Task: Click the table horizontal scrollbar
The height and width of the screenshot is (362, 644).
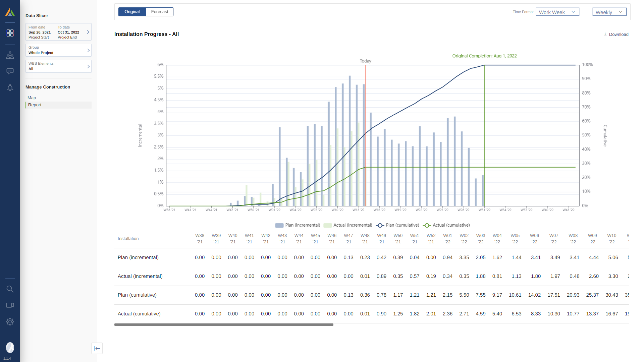Action: [x=224, y=324]
